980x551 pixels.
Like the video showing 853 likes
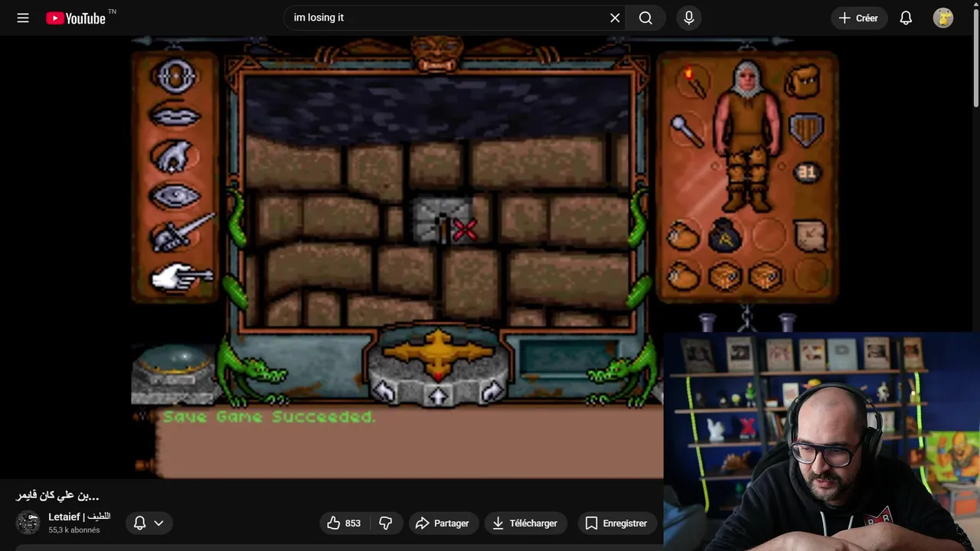coord(345,523)
